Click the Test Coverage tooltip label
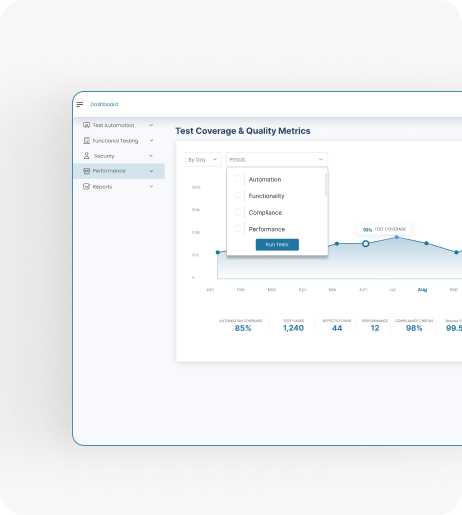462x515 pixels. [390, 229]
